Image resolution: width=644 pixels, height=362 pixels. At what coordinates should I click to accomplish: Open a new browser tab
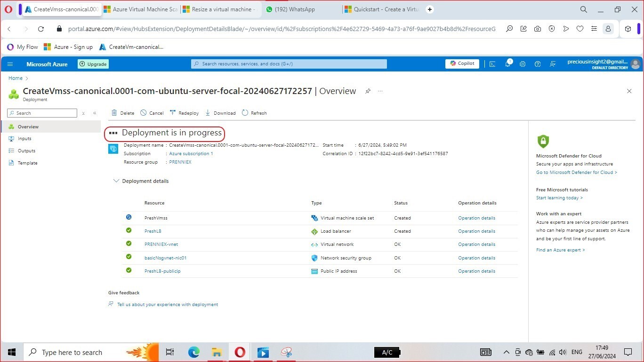click(x=430, y=9)
